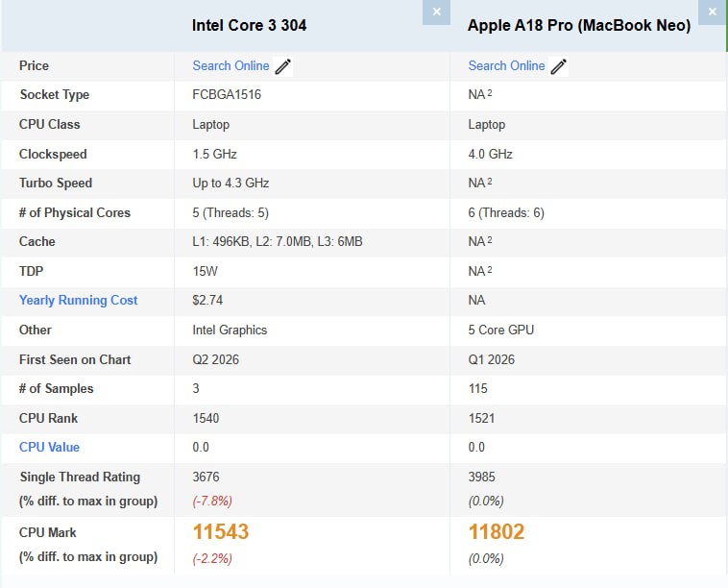
Task: Click the Apple A18 Pro (MacBook Neo) heading
Action: click(x=579, y=25)
